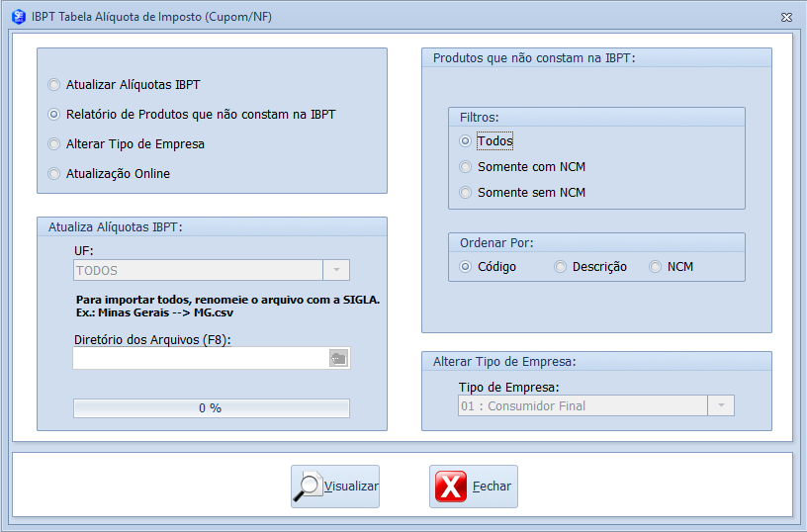The width and height of the screenshot is (807, 532).
Task: Select Atualização Online radio button
Action: pos(54,174)
